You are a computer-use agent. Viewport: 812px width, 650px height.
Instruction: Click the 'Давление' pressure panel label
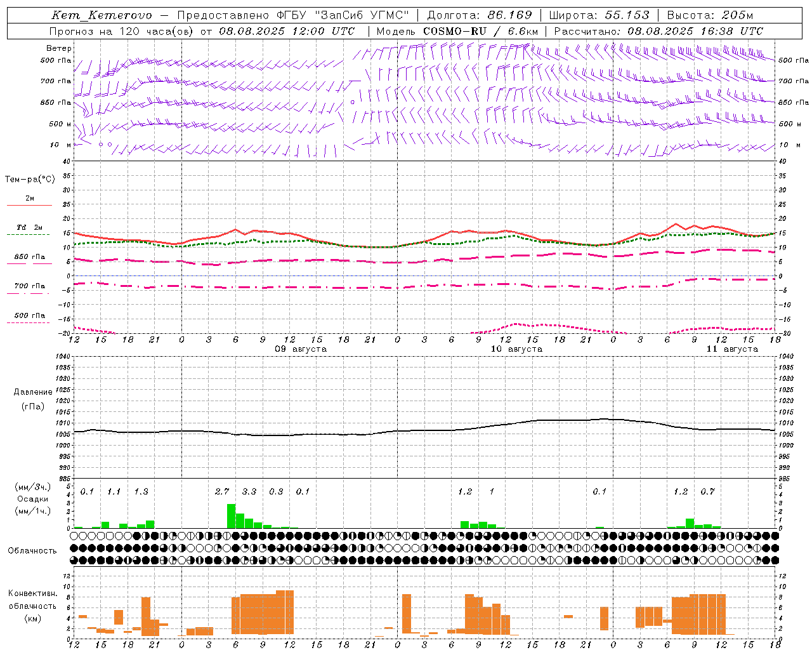pyautogui.click(x=33, y=392)
